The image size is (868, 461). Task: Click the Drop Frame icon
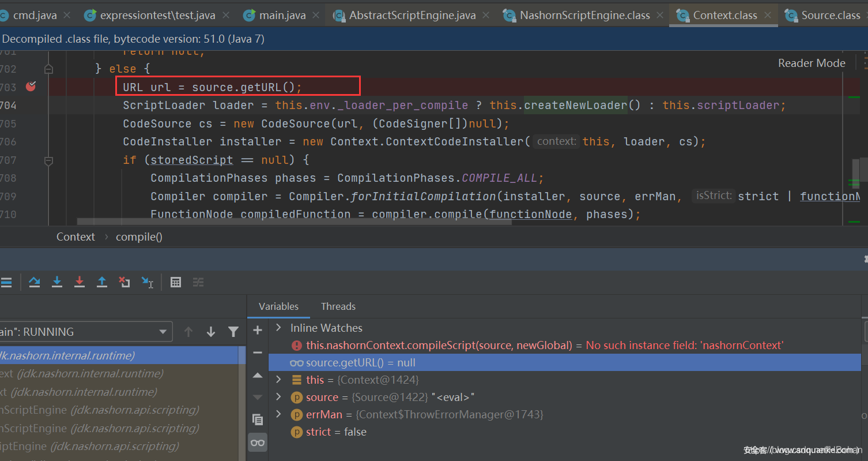[124, 282]
